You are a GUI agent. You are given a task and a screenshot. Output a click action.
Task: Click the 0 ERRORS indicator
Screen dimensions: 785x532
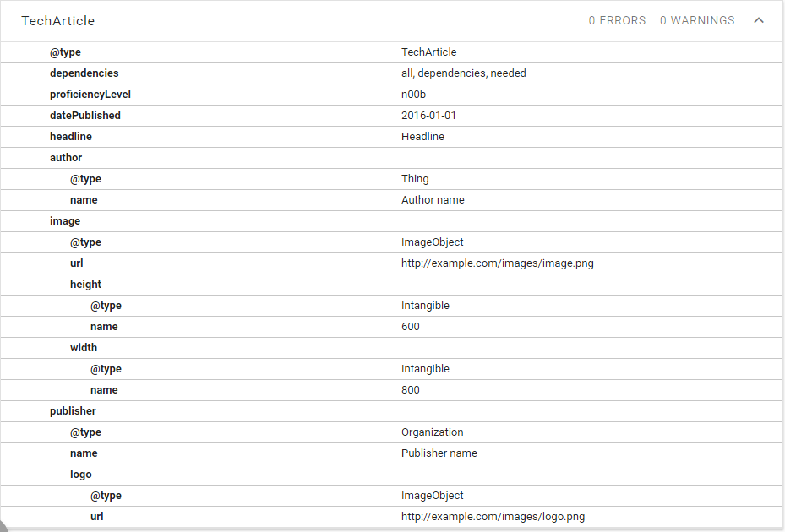617,20
